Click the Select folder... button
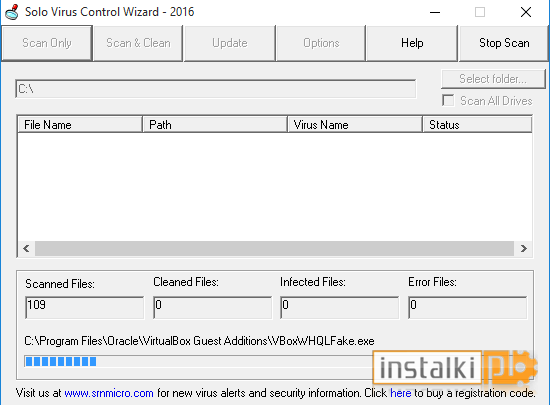This screenshot has height=405, width=550. tap(493, 79)
